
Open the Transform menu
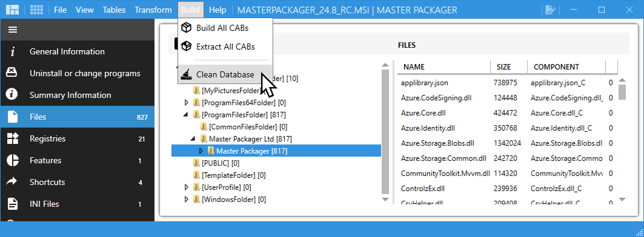(x=153, y=10)
